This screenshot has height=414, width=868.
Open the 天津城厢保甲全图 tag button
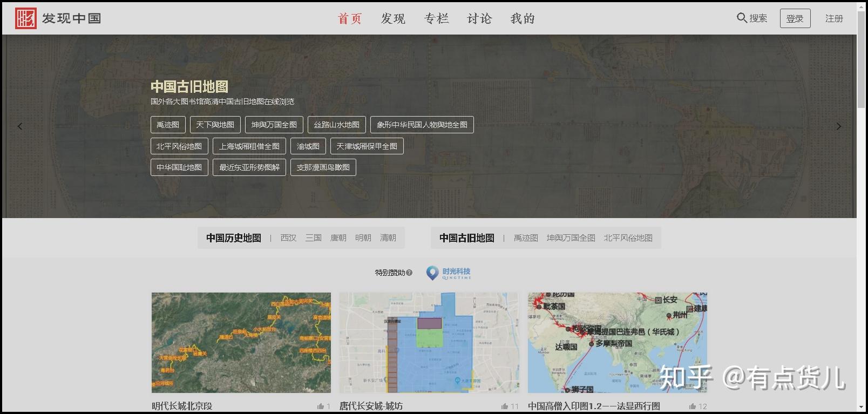pyautogui.click(x=367, y=146)
